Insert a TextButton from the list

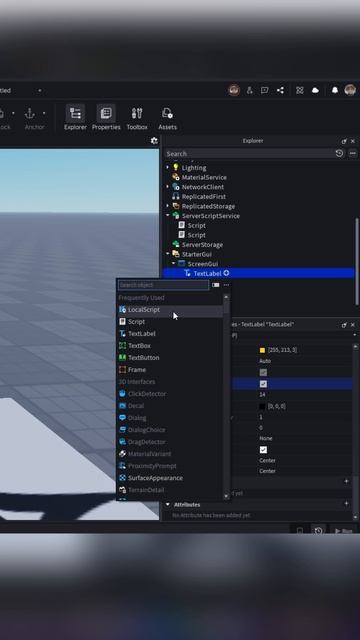tap(170, 358)
